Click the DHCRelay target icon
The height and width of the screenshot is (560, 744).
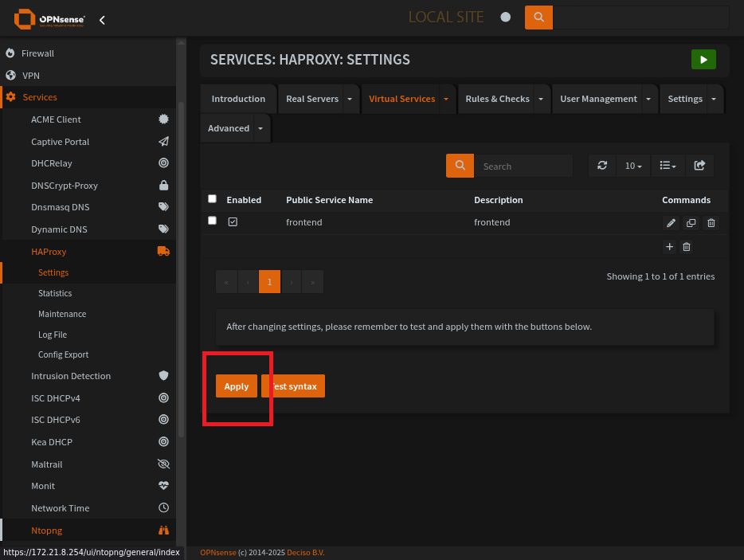pos(163,163)
